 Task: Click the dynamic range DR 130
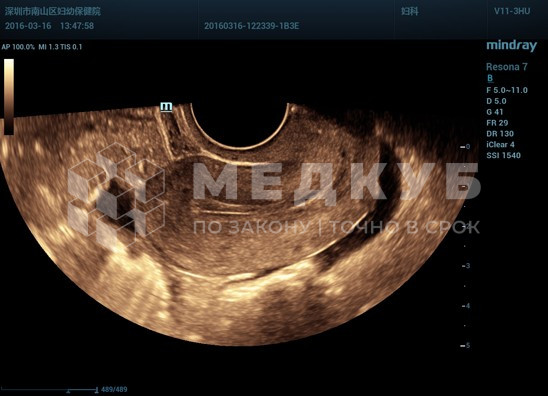point(500,134)
